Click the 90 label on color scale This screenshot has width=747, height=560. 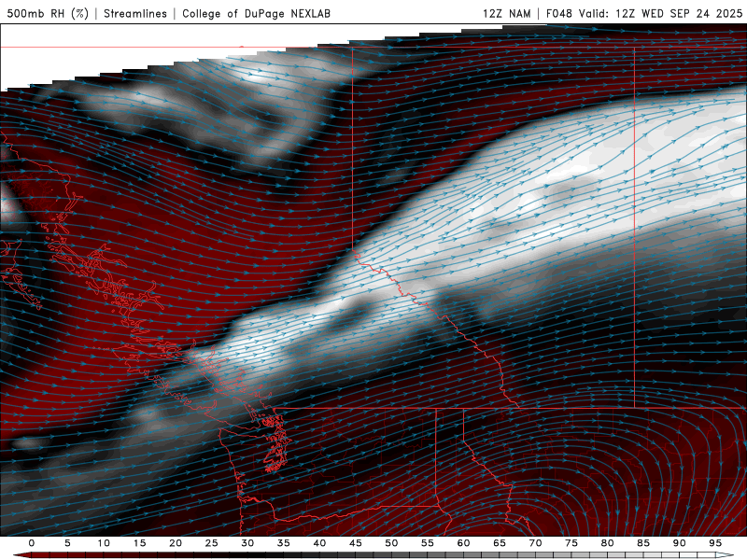point(679,543)
